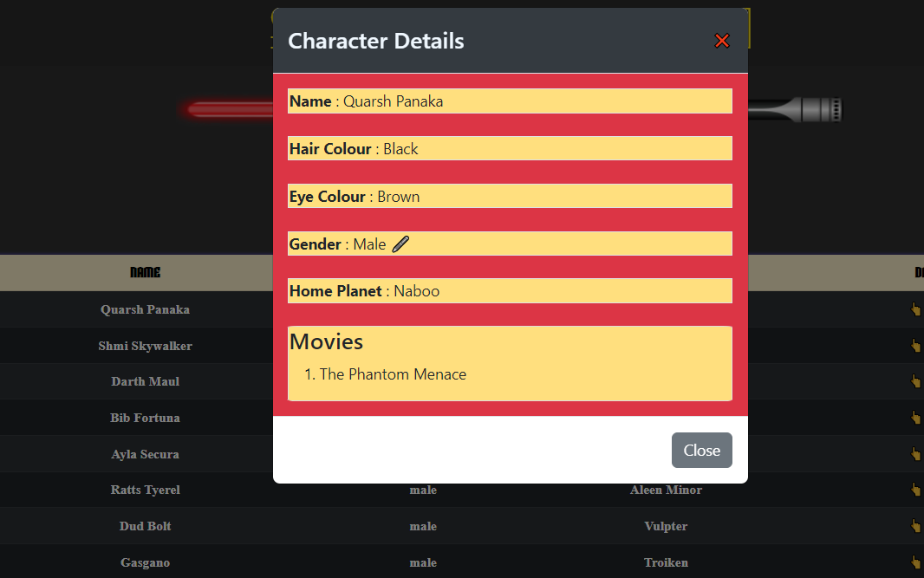
Task: Edit the Gender field using the pencil icon
Action: pos(400,244)
